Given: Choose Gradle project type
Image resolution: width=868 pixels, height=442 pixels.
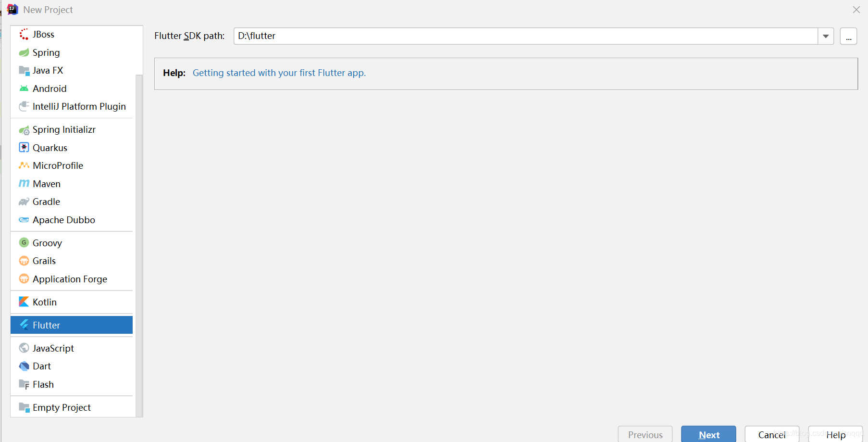Looking at the screenshot, I should (72, 202).
